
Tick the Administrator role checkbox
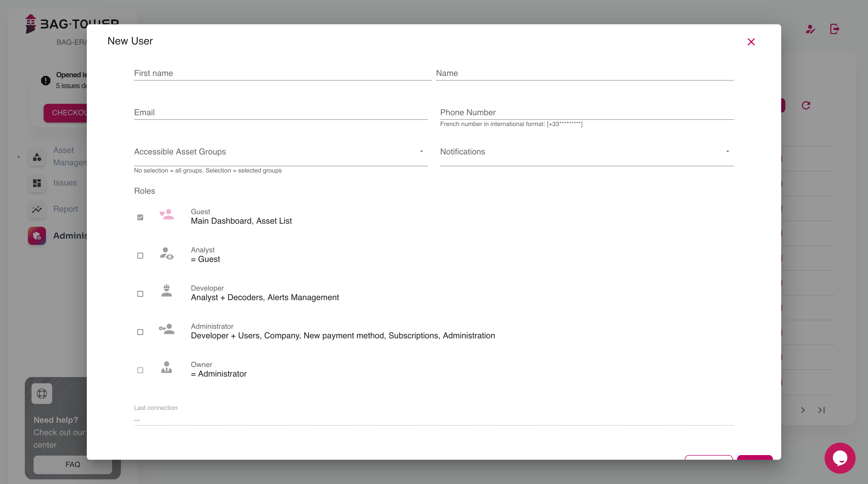tap(140, 332)
